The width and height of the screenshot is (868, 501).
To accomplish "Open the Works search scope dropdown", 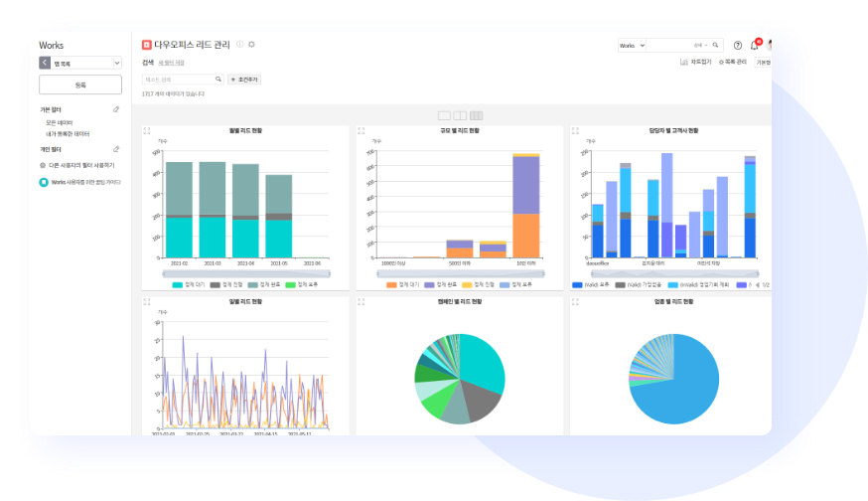I will pyautogui.click(x=633, y=46).
